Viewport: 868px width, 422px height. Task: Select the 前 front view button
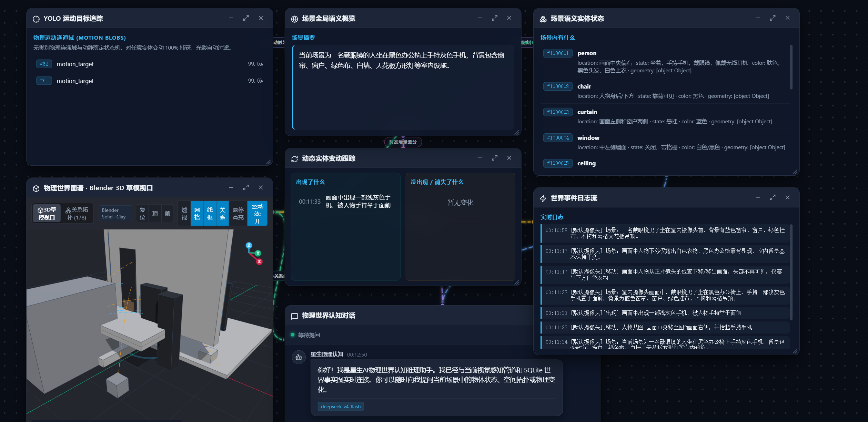click(x=168, y=214)
